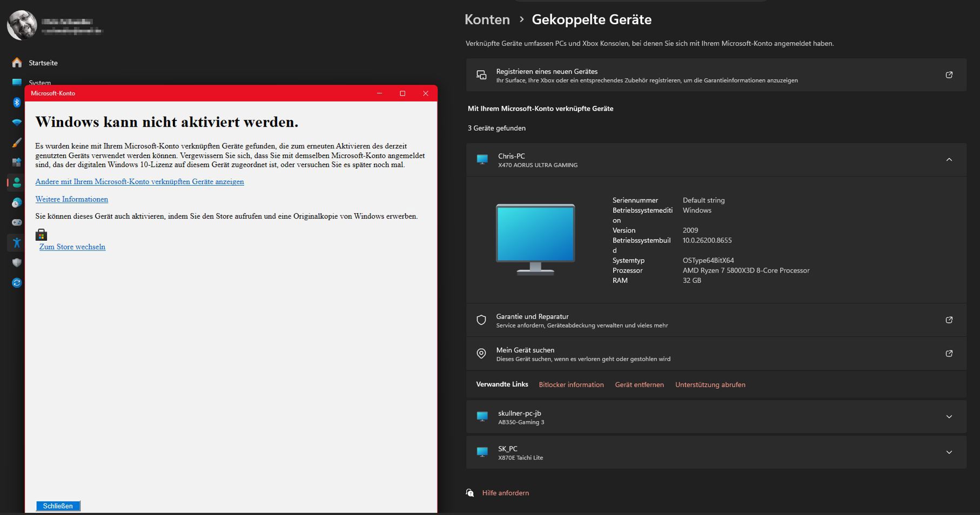Click the Gekoppelte Geräte page title
The height and width of the screenshot is (515, 980).
(592, 19)
